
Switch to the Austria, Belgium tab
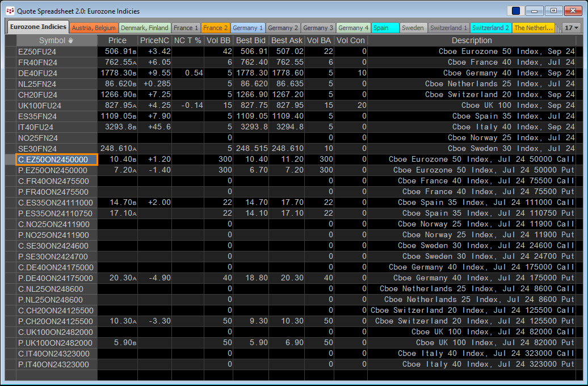[94, 28]
